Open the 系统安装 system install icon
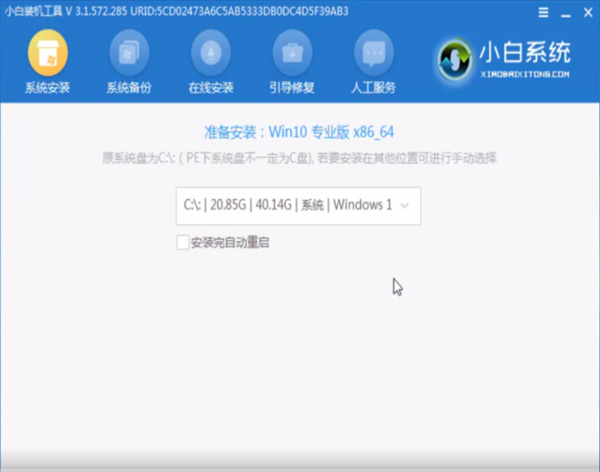This screenshot has width=600, height=472. pos(48,53)
